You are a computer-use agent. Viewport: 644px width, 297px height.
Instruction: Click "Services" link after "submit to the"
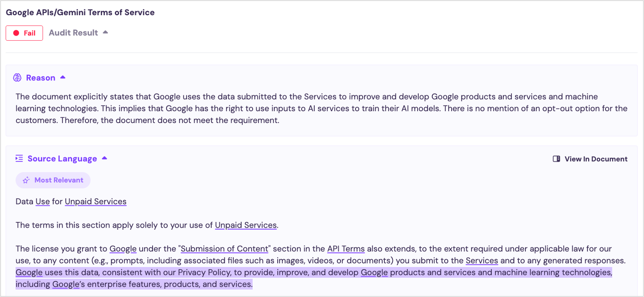(482, 260)
